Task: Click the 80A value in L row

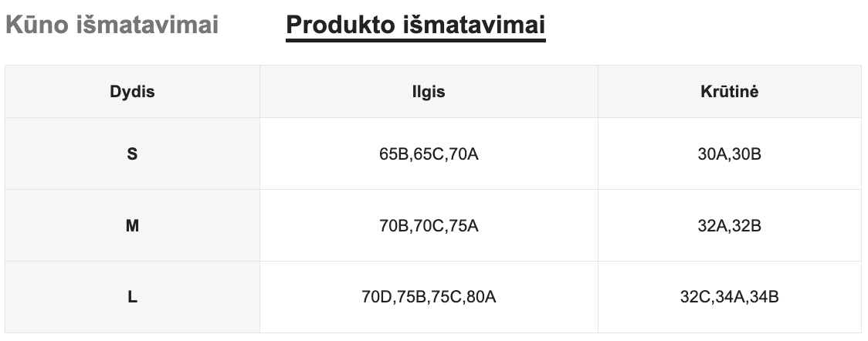Action: point(481,297)
